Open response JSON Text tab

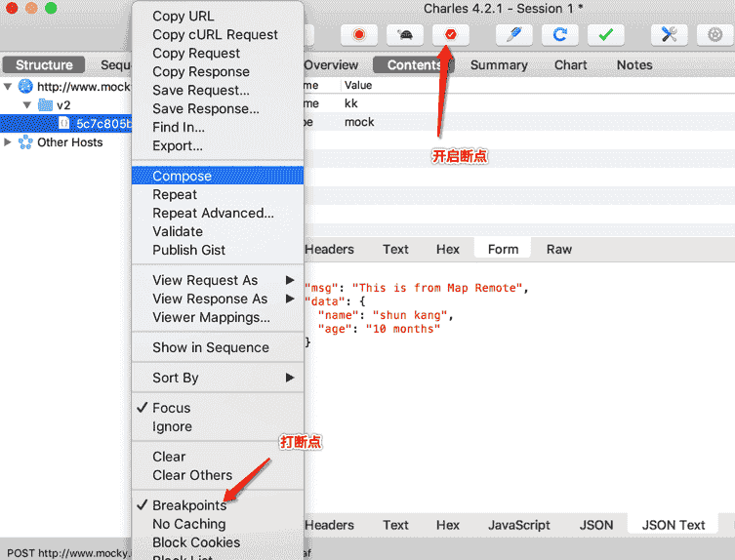[x=673, y=525]
